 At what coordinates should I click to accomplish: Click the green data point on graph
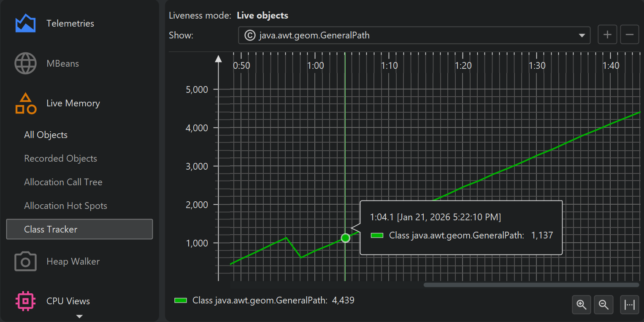click(x=345, y=238)
